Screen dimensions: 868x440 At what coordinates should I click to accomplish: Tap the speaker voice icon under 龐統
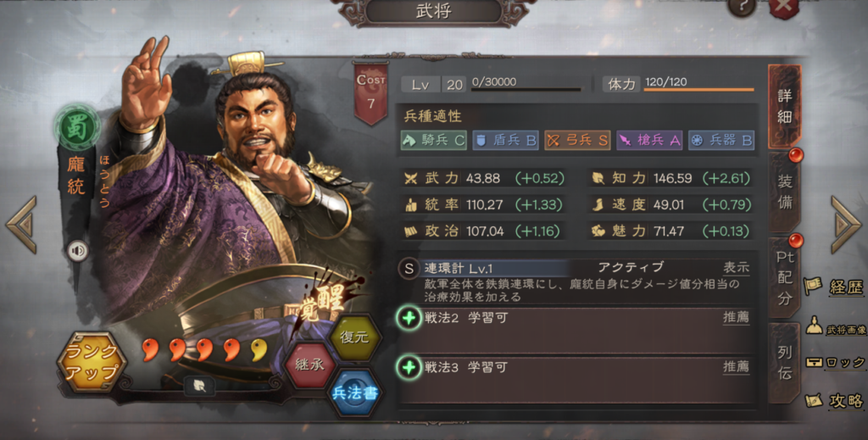tap(78, 252)
